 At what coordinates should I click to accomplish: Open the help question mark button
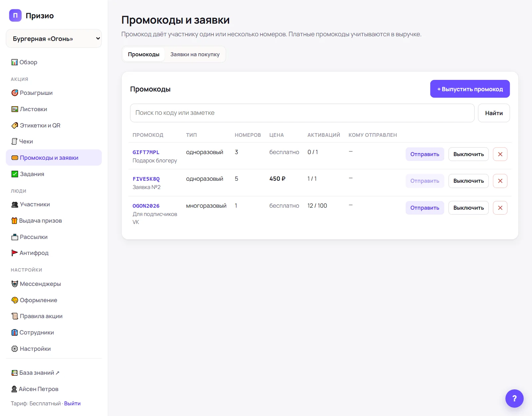pos(514,398)
